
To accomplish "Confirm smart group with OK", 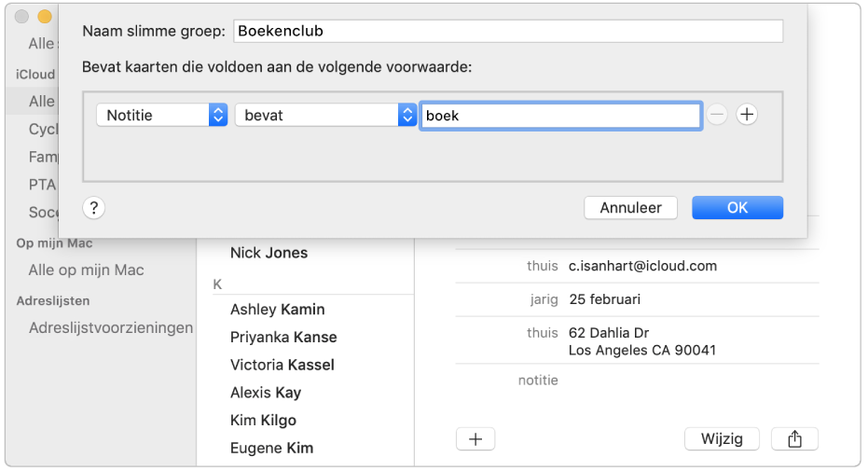I will 737,208.
